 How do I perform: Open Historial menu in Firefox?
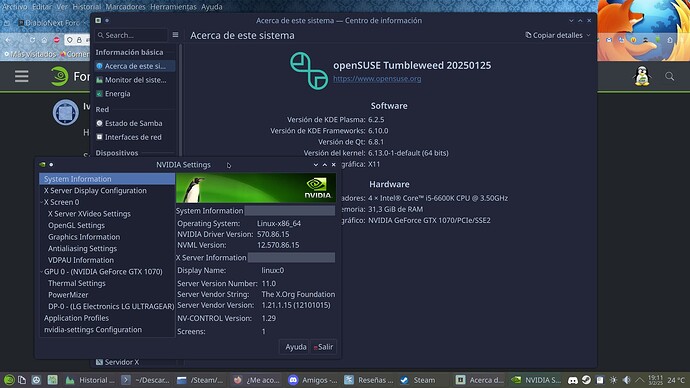click(x=86, y=7)
